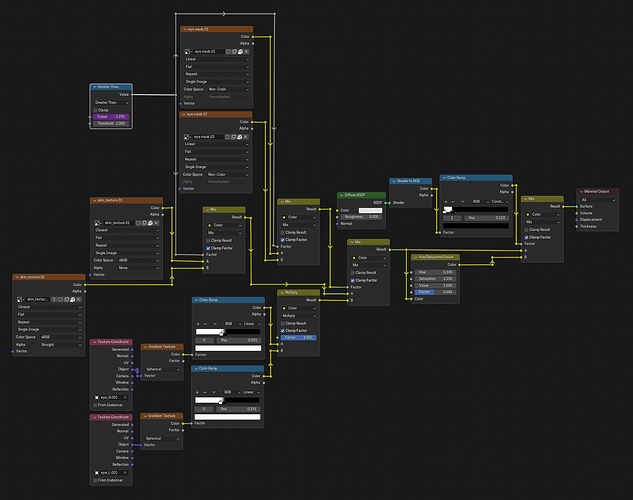
Task: Open tools chevron menu in Constant Color Ramp
Action: 463,201
